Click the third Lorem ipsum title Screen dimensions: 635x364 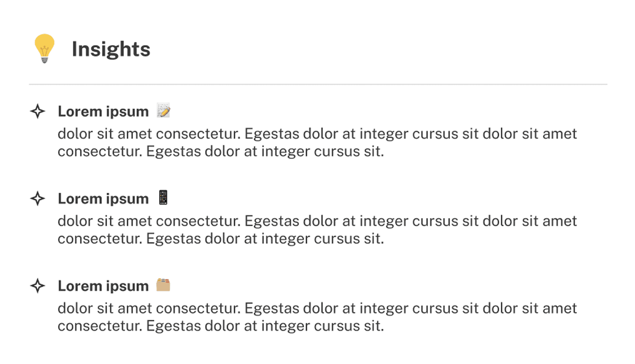[103, 286]
